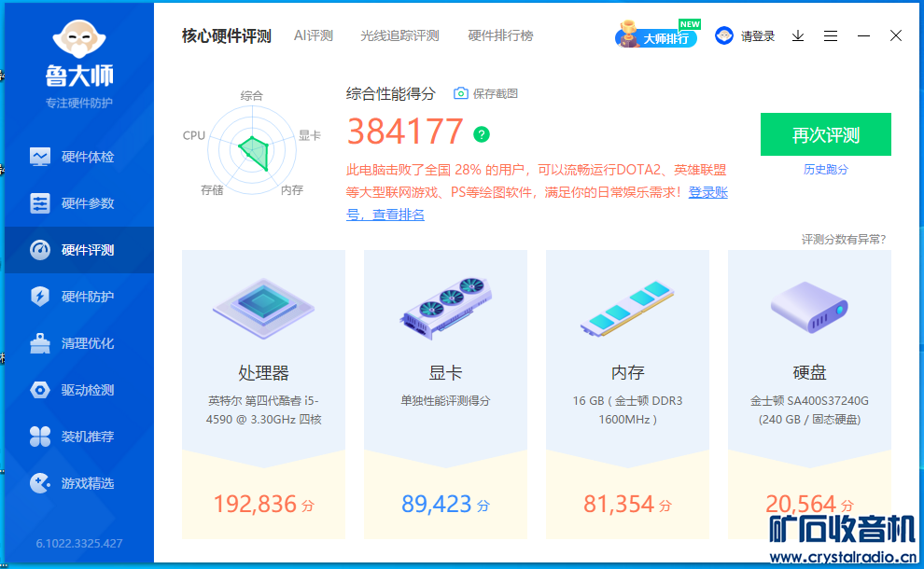This screenshot has width=924, height=569.
Task: Click the 装机推荐 clover icon
Action: pyautogui.click(x=40, y=437)
